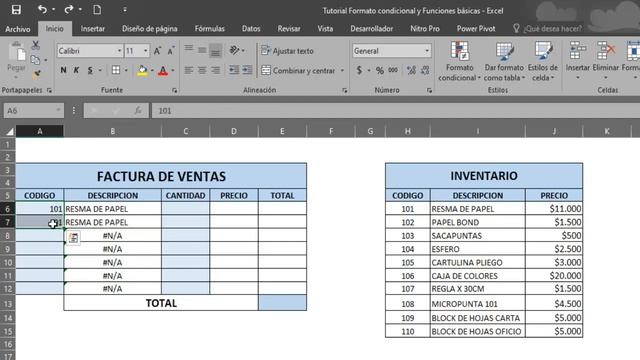Apply thousands separator style
Image resolution: width=640 pixels, height=360 pixels.
click(x=393, y=70)
